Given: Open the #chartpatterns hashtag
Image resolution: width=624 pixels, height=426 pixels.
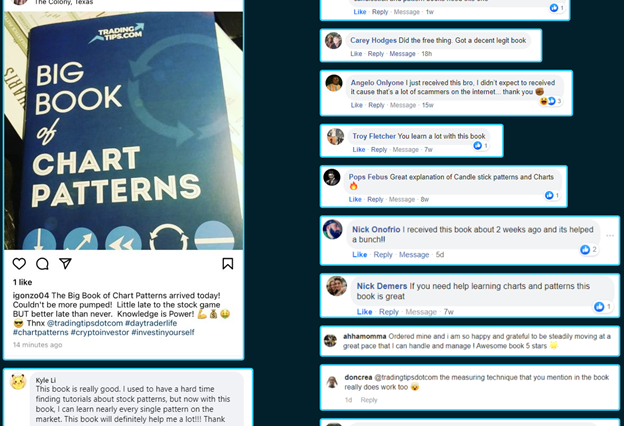Looking at the screenshot, I should pyautogui.click(x=41, y=332).
